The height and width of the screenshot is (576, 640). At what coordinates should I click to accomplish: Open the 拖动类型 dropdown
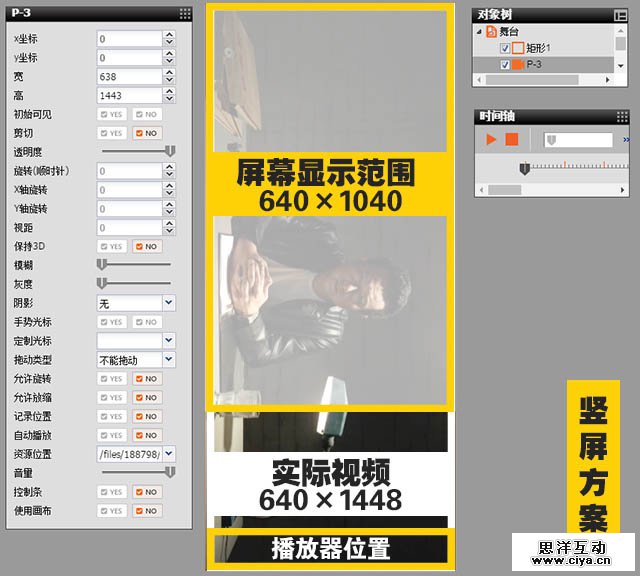pyautogui.click(x=167, y=359)
